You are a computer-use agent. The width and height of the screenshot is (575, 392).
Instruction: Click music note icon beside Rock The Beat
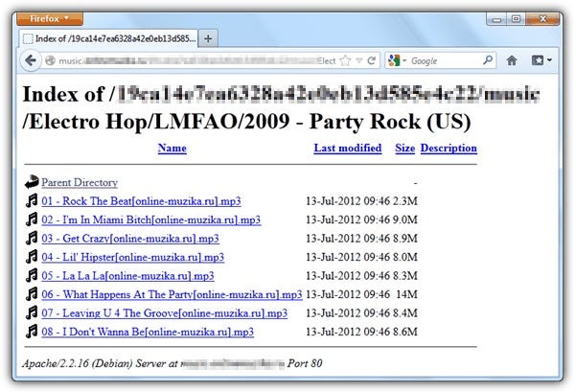32,200
